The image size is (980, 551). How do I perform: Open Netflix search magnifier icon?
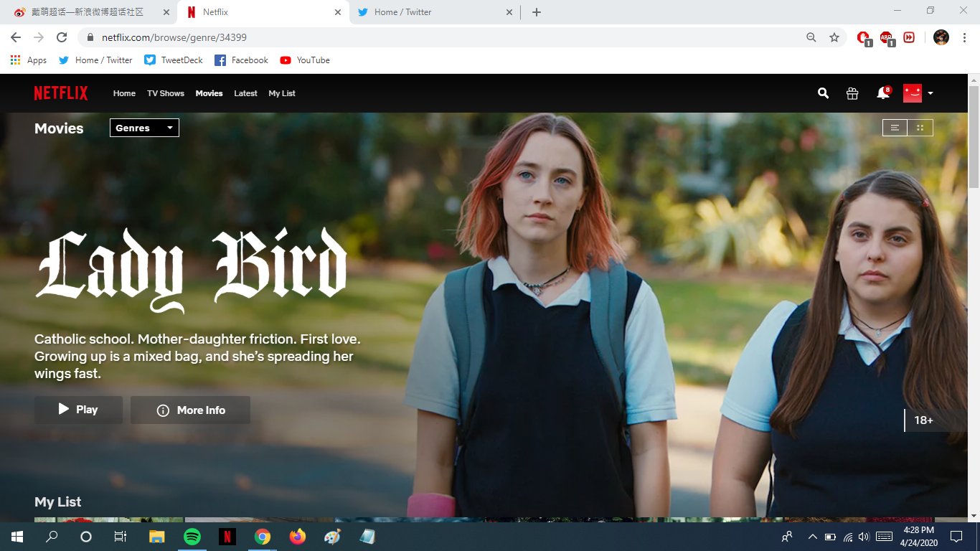click(823, 93)
